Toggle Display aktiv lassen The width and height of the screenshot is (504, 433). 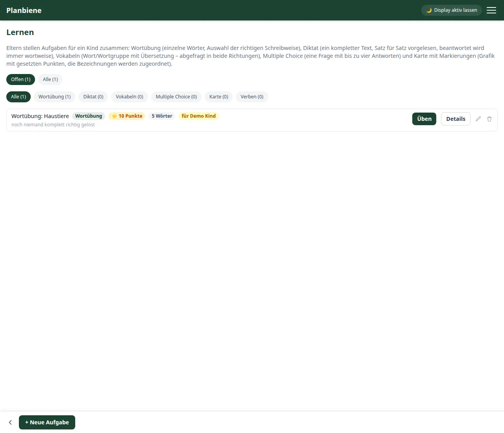click(x=452, y=10)
